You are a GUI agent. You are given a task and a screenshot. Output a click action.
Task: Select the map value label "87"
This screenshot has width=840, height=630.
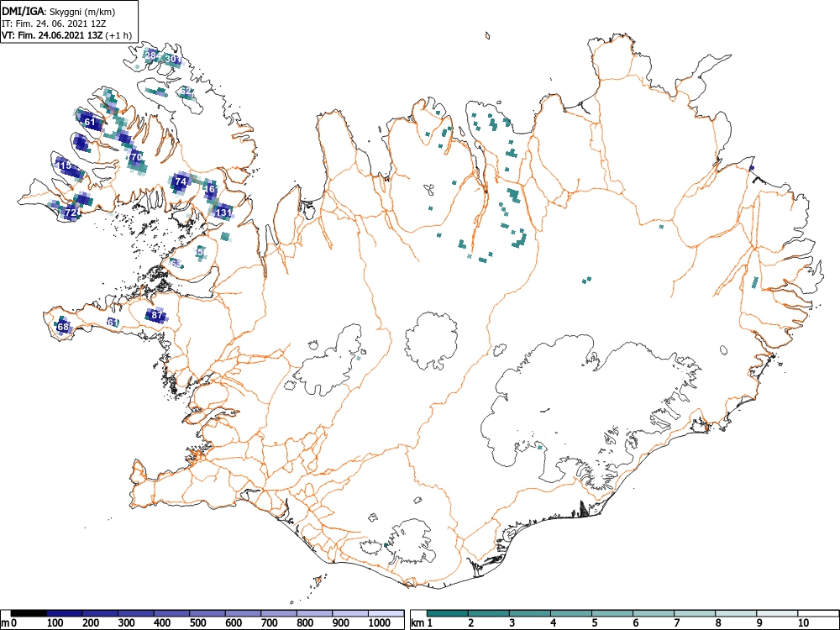point(156,315)
